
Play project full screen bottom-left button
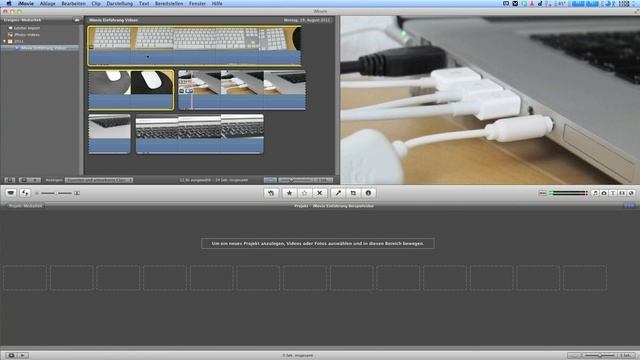pos(11,356)
